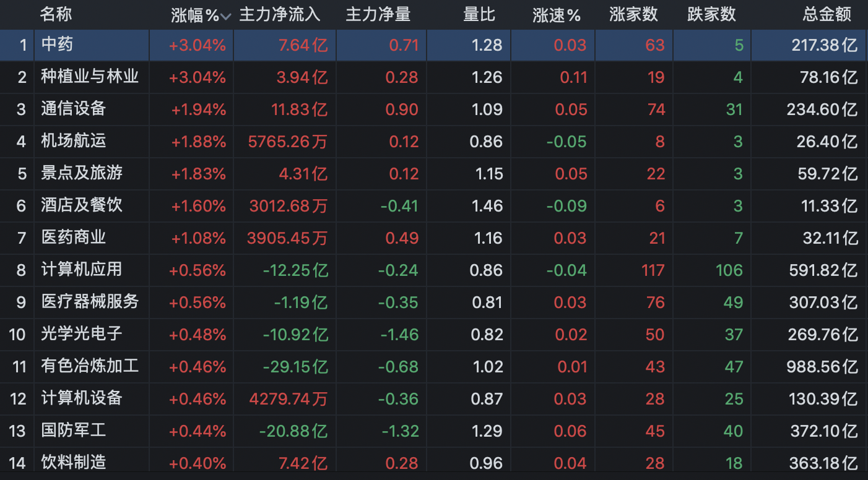This screenshot has width=868, height=480.
Task: Select the 中药 sector row
Action: (58, 45)
